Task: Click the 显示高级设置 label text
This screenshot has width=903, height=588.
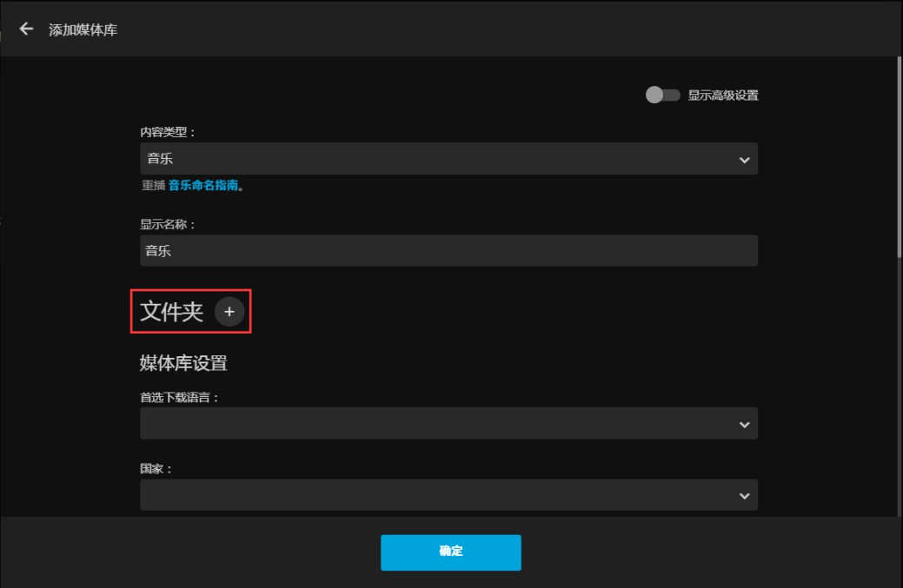Action: coord(723,96)
